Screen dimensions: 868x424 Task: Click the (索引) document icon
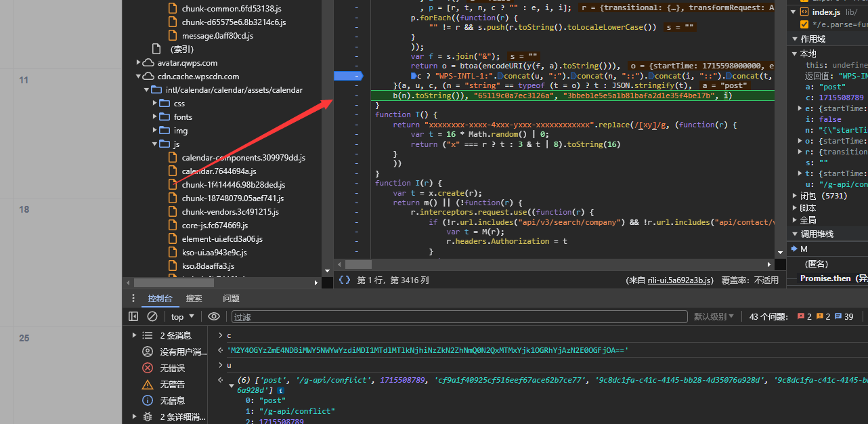pyautogui.click(x=157, y=49)
